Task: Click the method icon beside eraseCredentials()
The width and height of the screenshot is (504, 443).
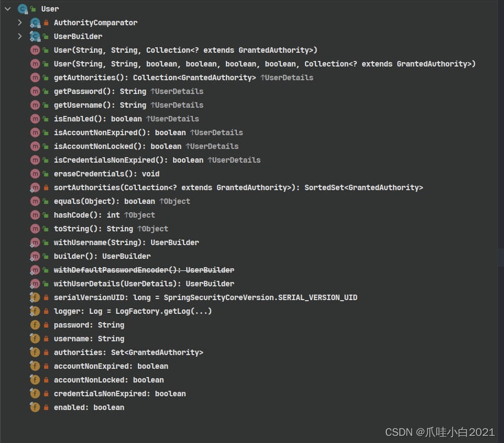Action: click(x=35, y=174)
